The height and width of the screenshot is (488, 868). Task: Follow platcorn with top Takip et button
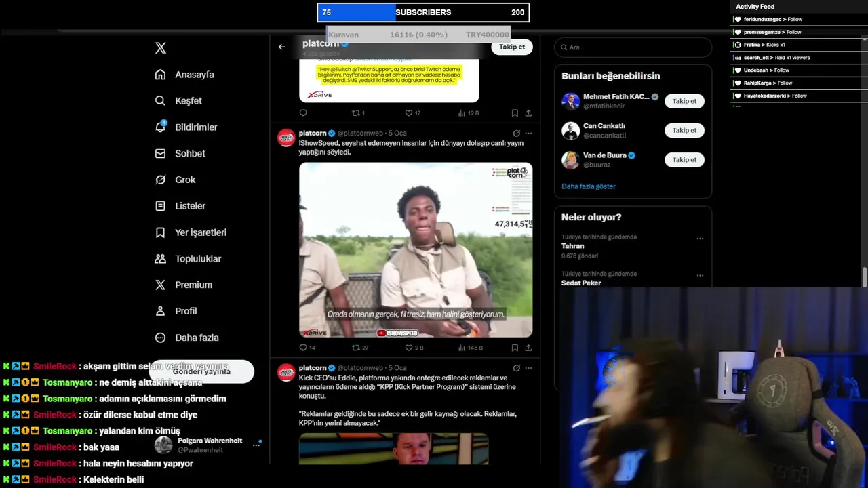(x=512, y=47)
